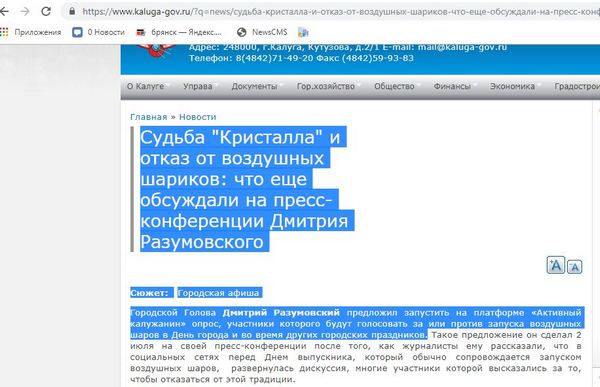The height and width of the screenshot is (387, 600).
Task: Open the NewsCMS bookmark
Action: pyautogui.click(x=262, y=32)
